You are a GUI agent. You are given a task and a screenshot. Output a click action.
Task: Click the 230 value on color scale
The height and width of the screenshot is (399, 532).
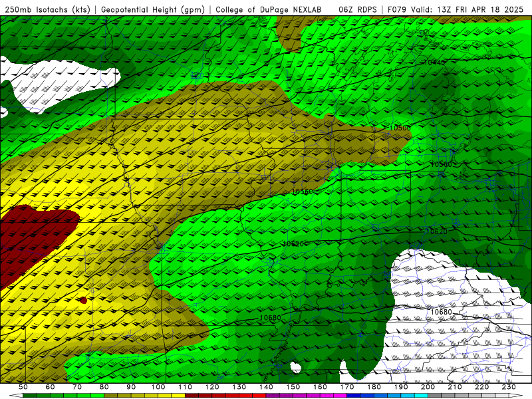(509, 387)
